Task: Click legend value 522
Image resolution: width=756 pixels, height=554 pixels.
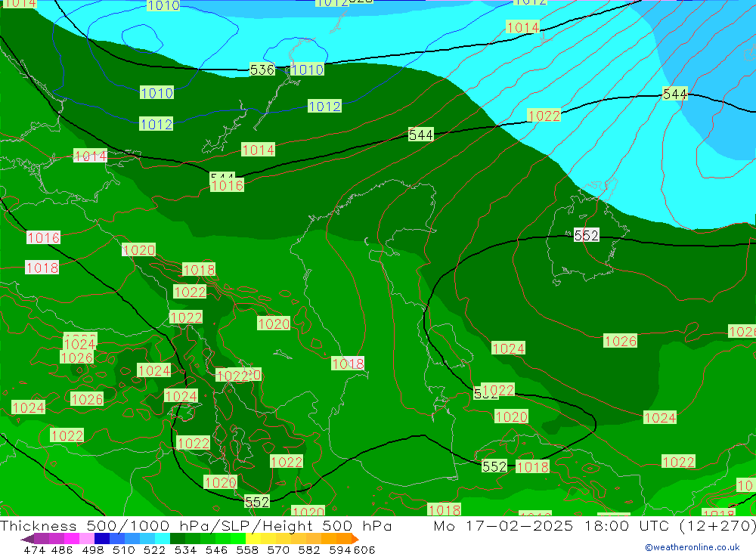Action: coord(154,549)
